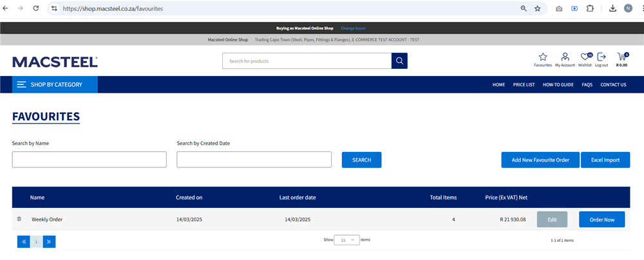Bookmark page with browser star icon
The width and height of the screenshot is (644, 260).
click(x=538, y=8)
